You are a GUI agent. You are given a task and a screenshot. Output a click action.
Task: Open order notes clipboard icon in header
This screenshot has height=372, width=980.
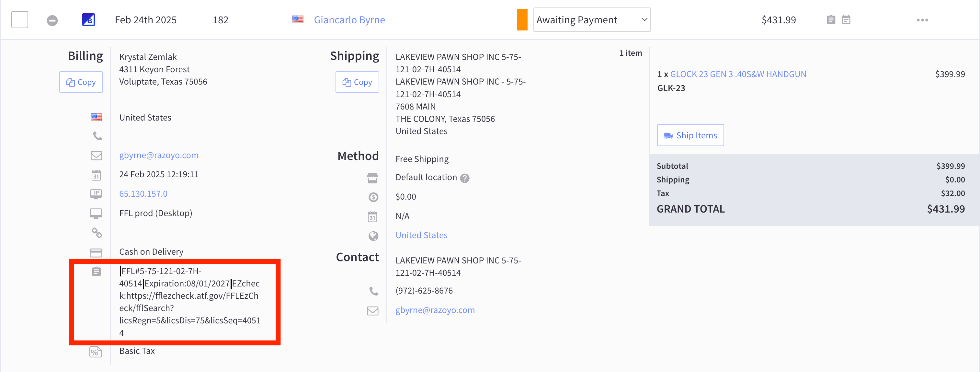(x=831, y=20)
